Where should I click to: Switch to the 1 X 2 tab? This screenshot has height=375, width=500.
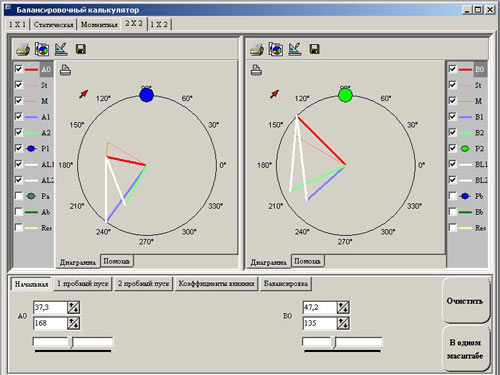[159, 24]
